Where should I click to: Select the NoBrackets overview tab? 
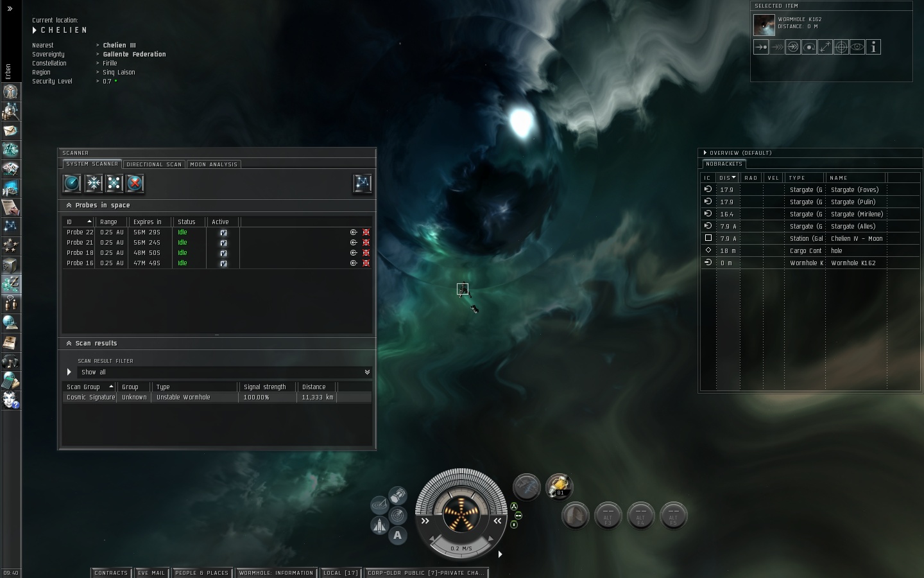pos(724,164)
